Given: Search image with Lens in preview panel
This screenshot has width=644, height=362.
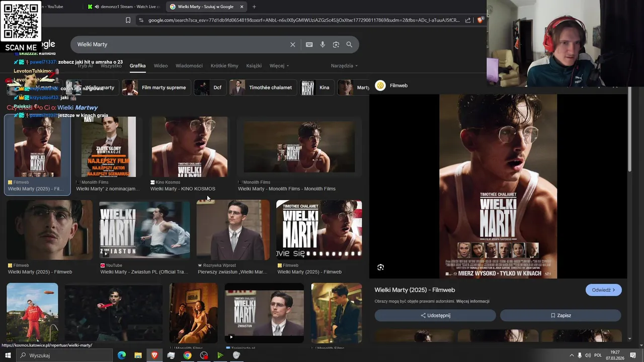Looking at the screenshot, I should (380, 267).
